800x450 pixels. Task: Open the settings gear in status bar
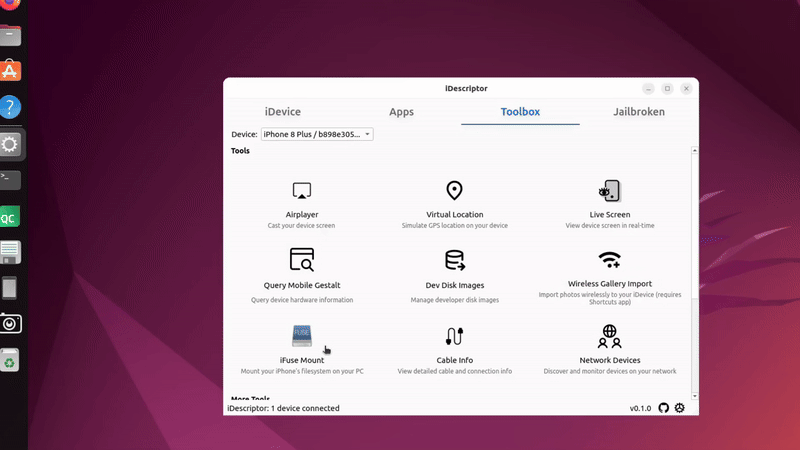[x=680, y=408]
